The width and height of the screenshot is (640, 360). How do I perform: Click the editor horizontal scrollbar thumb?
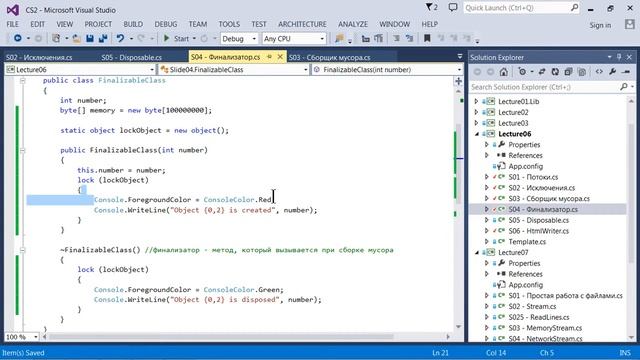221,337
